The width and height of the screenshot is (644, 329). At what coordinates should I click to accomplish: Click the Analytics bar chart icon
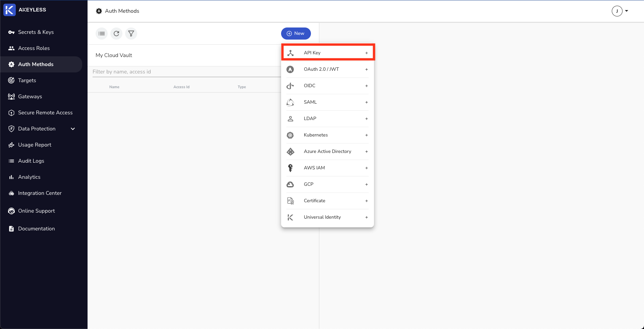point(11,177)
